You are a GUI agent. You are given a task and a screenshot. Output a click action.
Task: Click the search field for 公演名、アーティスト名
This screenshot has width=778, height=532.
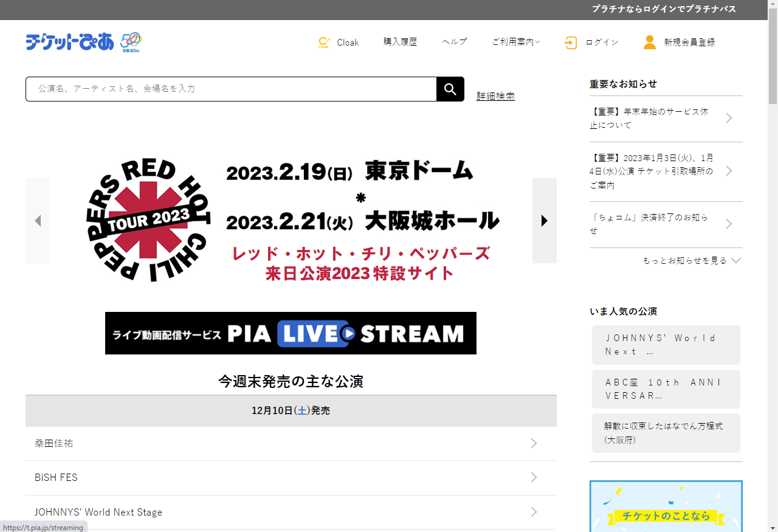231,89
